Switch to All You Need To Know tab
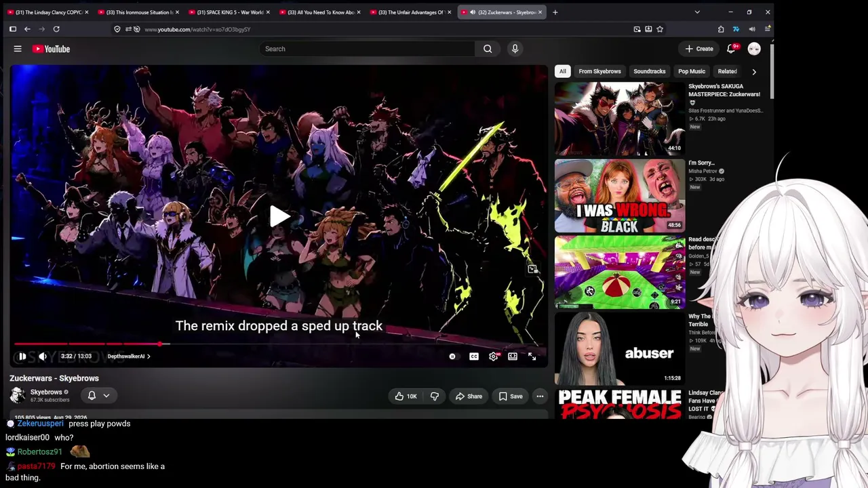The width and height of the screenshot is (868, 488). click(320, 12)
